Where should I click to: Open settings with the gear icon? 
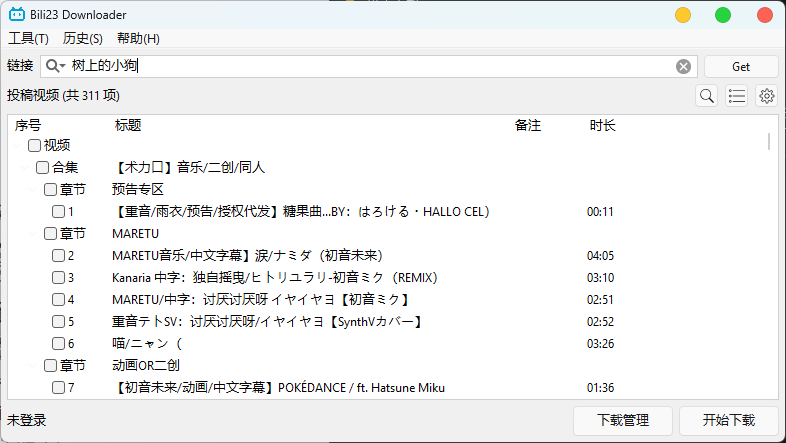[x=767, y=96]
